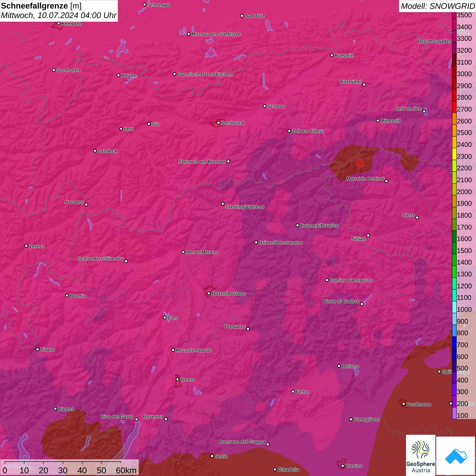Click the yellow 2300 legend color swatch
The height and width of the screenshot is (476, 476).
pyautogui.click(x=454, y=154)
